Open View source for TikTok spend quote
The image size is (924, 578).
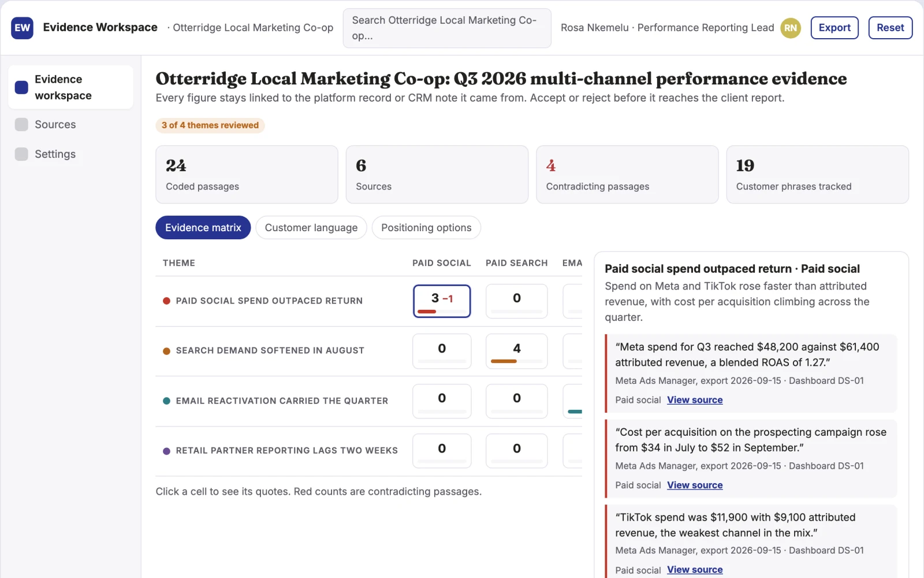(695, 570)
